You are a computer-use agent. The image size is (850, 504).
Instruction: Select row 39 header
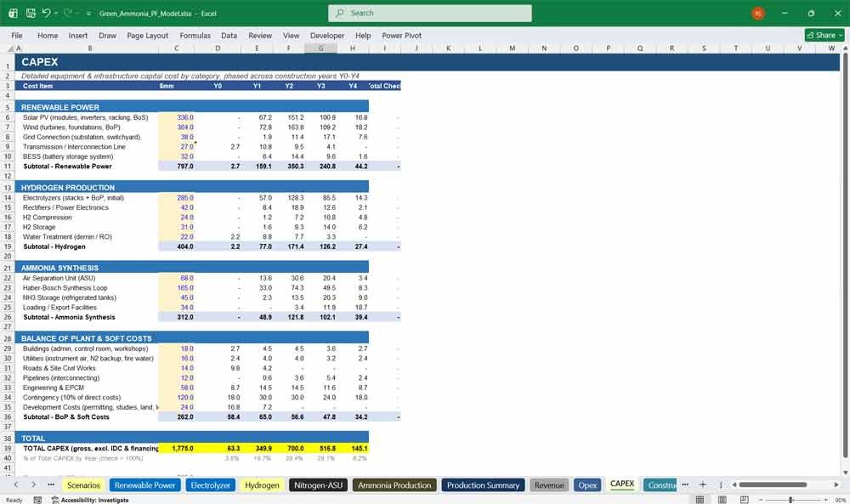tap(8, 448)
